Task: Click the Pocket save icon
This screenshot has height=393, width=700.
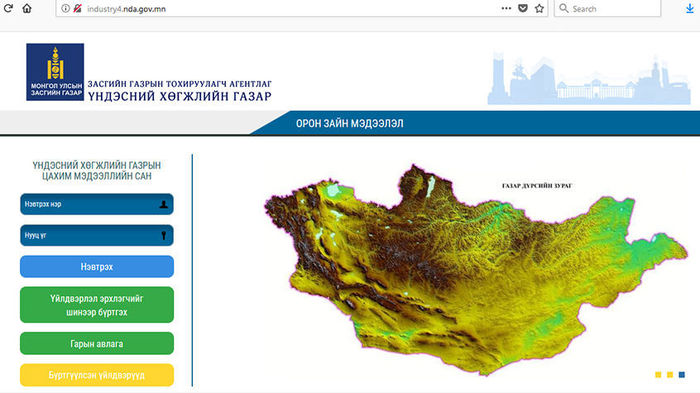Action: point(523,8)
